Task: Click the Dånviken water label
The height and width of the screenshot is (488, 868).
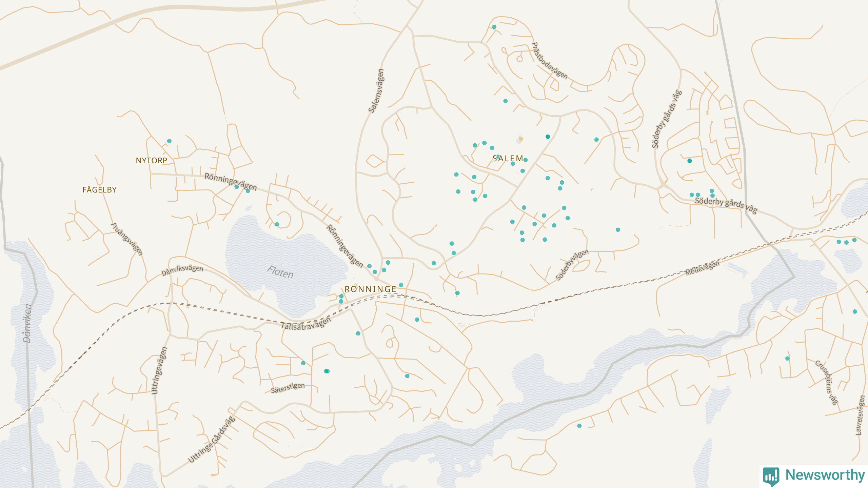Action: 27,323
